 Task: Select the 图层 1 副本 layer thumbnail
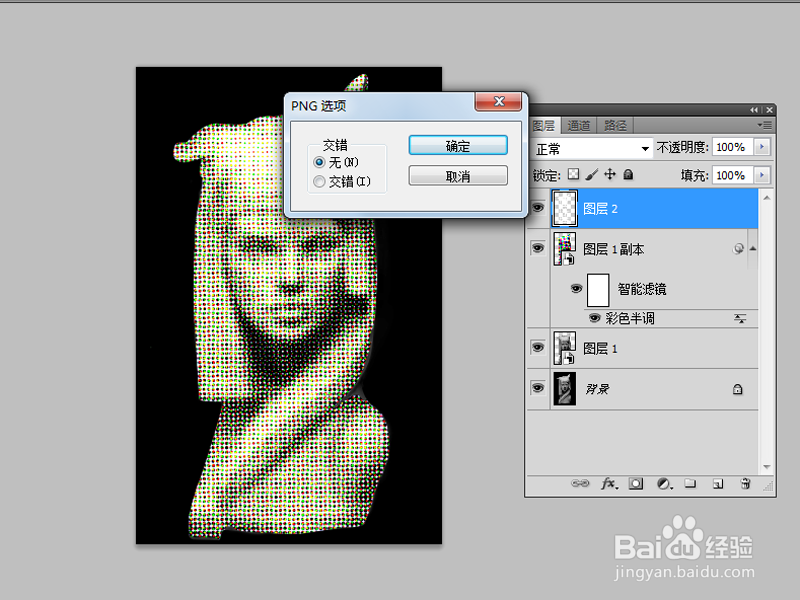(564, 249)
